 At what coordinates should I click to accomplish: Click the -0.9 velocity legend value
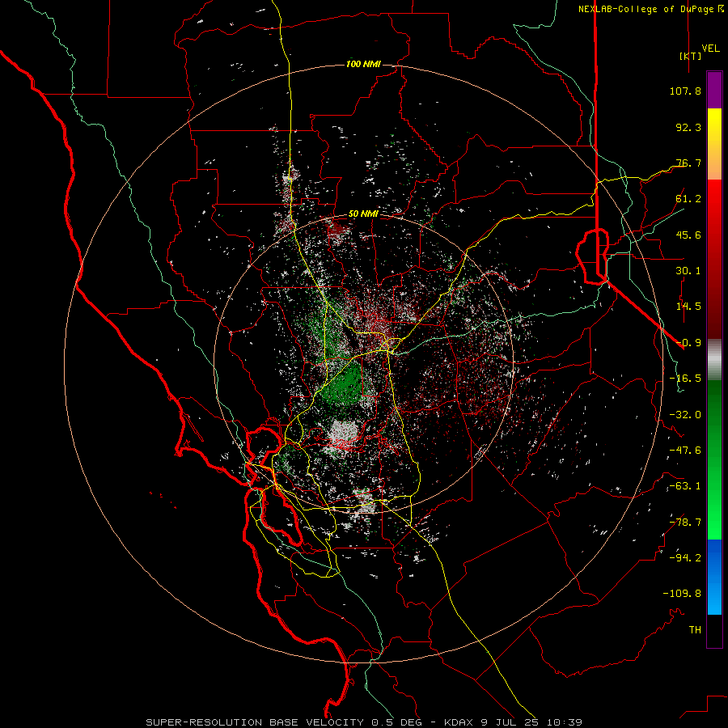click(x=688, y=343)
